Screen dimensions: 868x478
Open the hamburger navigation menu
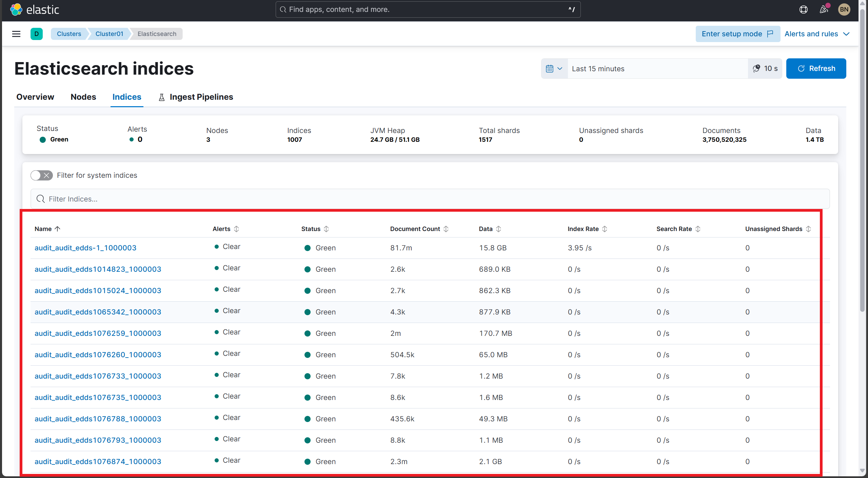[16, 34]
